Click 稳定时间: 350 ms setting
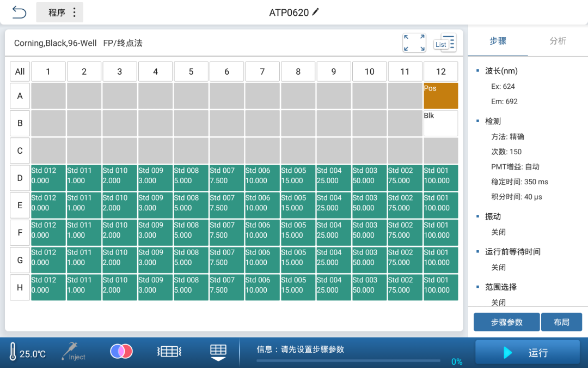Image resolution: width=588 pixels, height=368 pixels. (520, 182)
